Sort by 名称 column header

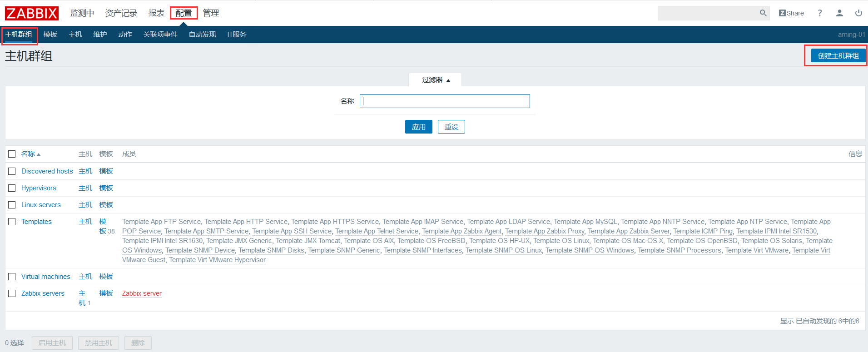point(31,154)
